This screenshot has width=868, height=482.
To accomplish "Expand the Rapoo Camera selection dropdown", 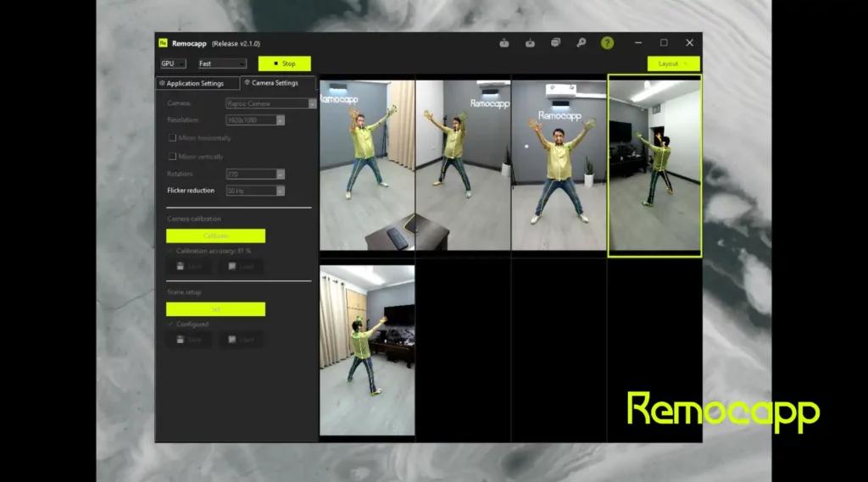I will coord(270,103).
